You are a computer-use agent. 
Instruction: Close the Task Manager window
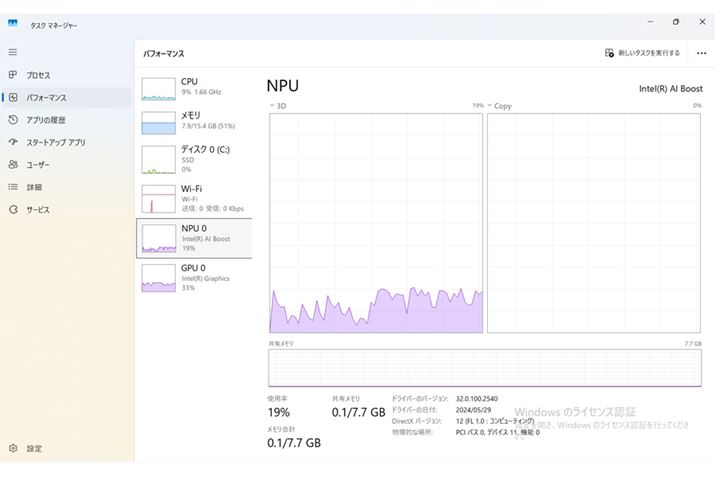[x=702, y=22]
